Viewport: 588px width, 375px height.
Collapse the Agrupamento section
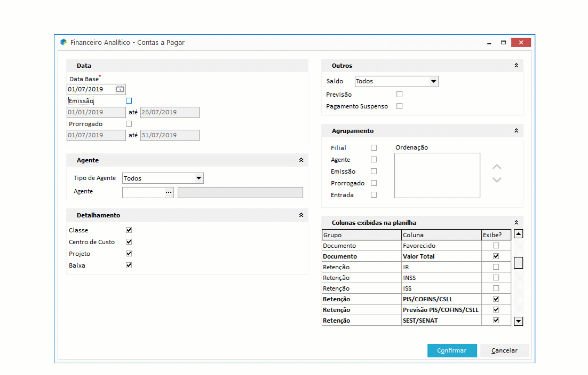pos(517,131)
